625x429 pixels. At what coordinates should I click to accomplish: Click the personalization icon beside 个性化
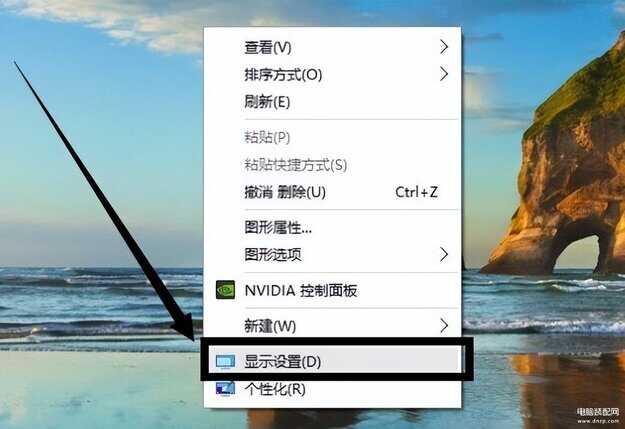tap(225, 388)
